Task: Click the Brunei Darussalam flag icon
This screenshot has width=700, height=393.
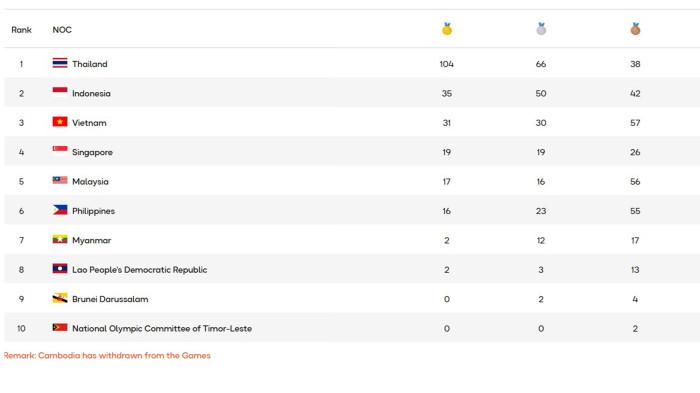Action: (60, 298)
